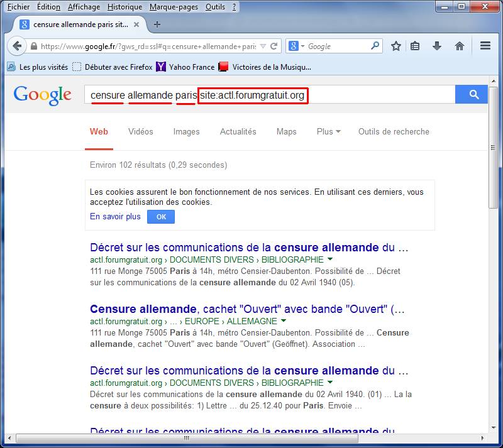Open a new tab with plus button
503x448 pixels.
pos(157,25)
